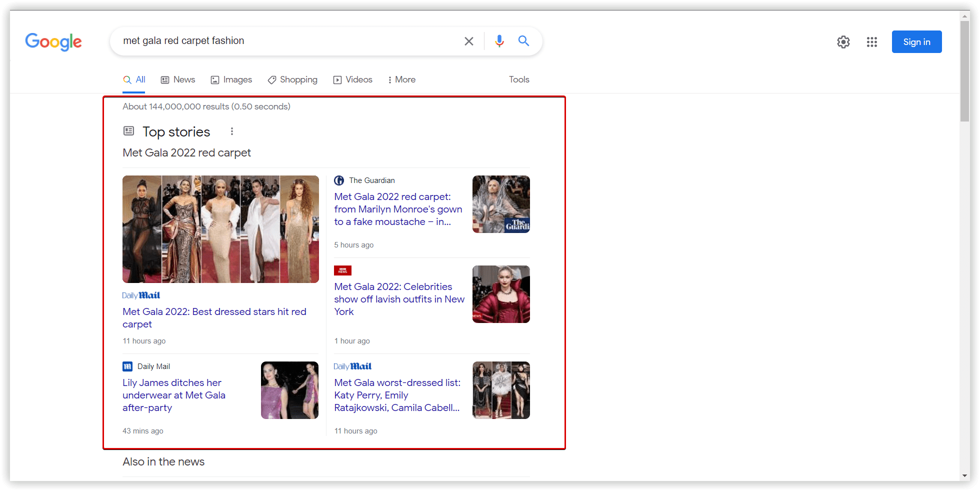The image size is (980, 491).
Task: Open the Met Gala worst-dressed list story
Action: pos(397,395)
